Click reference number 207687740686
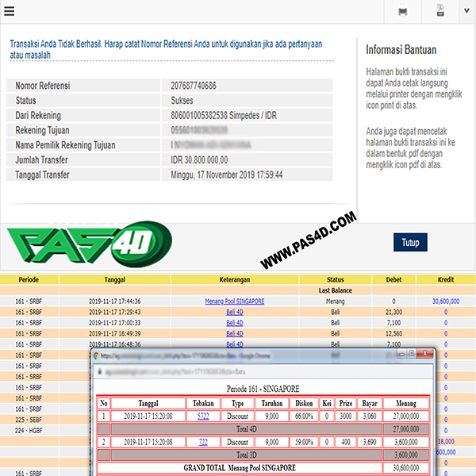The image size is (476, 476). tap(194, 86)
